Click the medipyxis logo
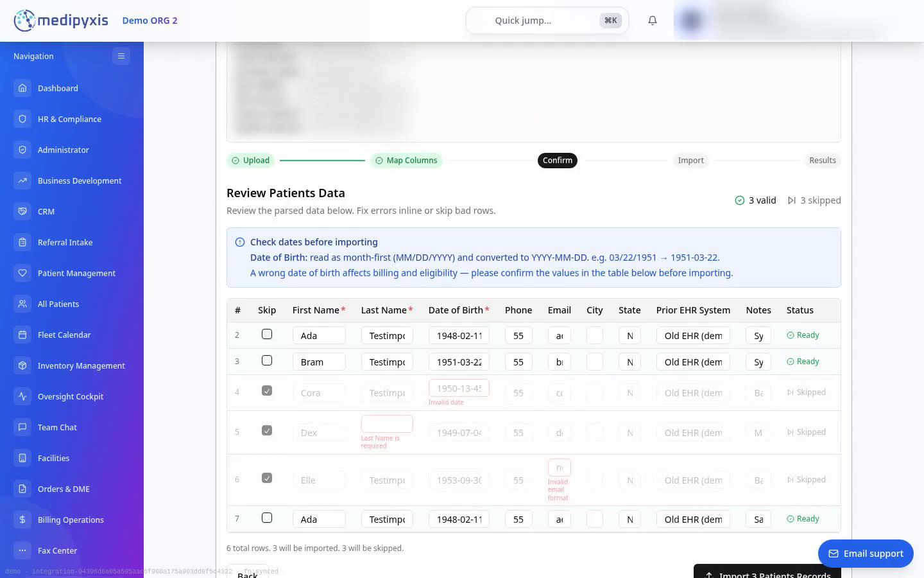Image resolution: width=924 pixels, height=578 pixels. (61, 21)
